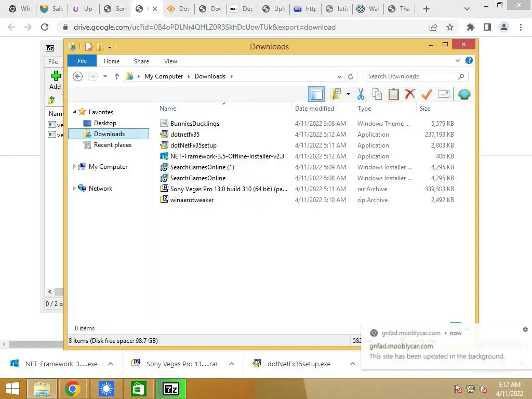
Task: Select the dotNetFx35setup file in list
Action: click(x=193, y=145)
